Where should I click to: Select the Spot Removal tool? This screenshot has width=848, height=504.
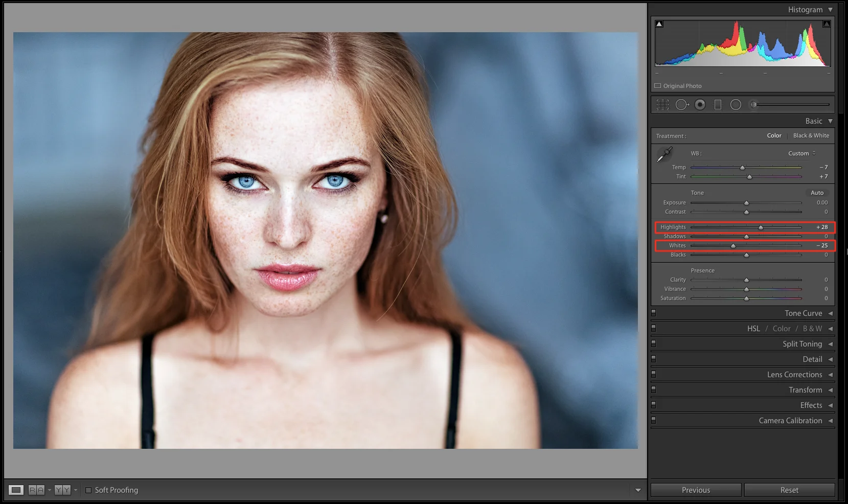tap(682, 105)
